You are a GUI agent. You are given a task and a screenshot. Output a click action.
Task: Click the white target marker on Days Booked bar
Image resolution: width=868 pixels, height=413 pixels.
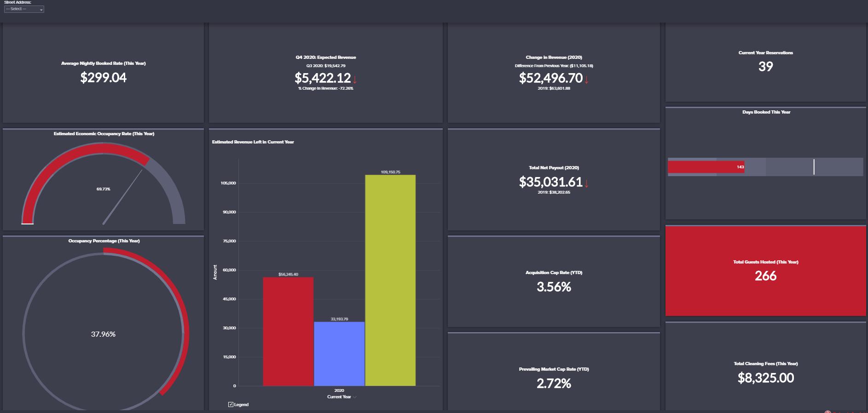point(814,167)
